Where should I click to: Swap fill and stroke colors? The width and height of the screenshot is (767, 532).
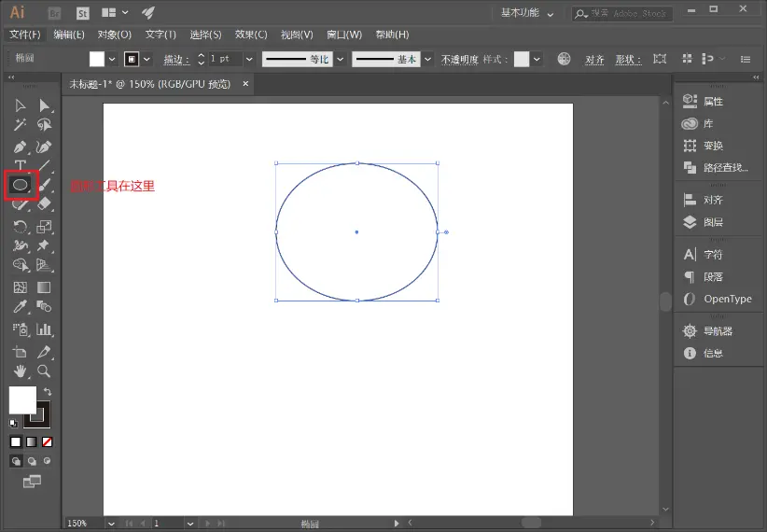coord(48,392)
